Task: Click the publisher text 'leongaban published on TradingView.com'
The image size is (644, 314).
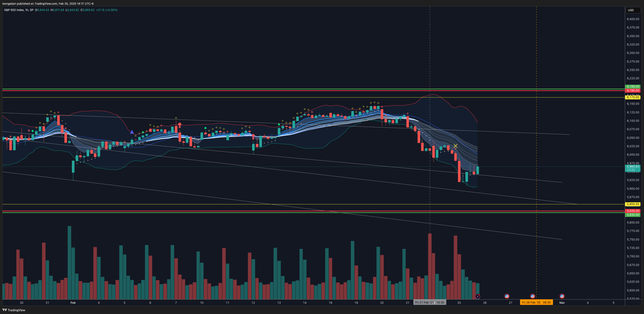Action: click(30, 3)
